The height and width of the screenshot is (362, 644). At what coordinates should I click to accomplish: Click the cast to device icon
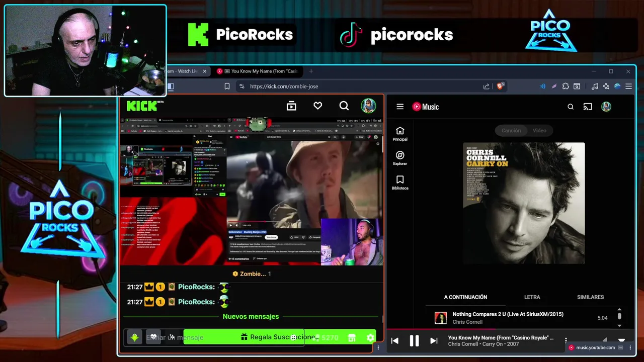click(x=588, y=107)
